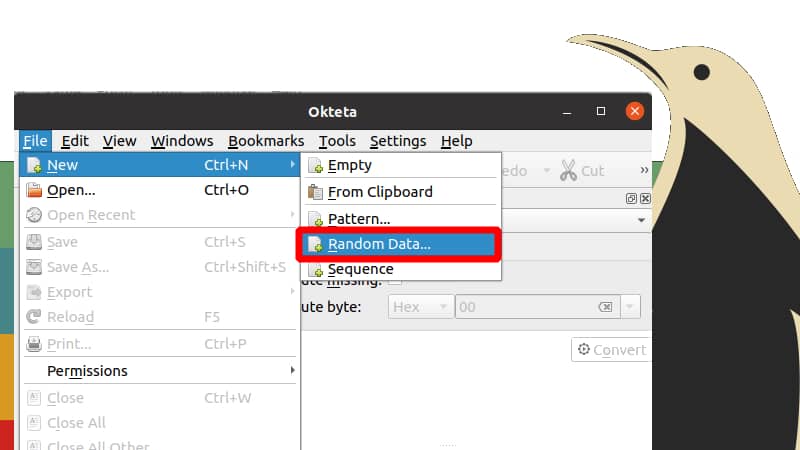Click the Pattern document icon
800x450 pixels.
(x=315, y=219)
